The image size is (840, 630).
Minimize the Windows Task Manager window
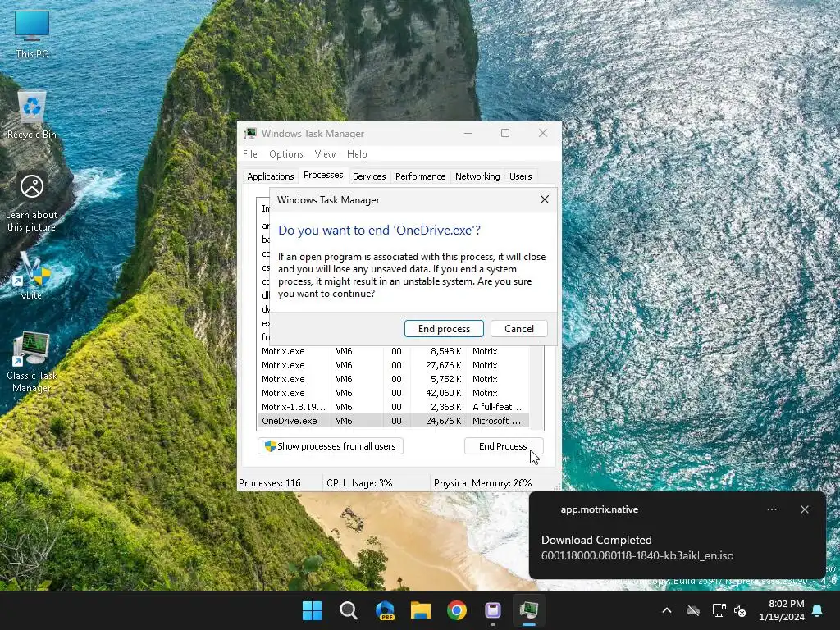point(468,134)
